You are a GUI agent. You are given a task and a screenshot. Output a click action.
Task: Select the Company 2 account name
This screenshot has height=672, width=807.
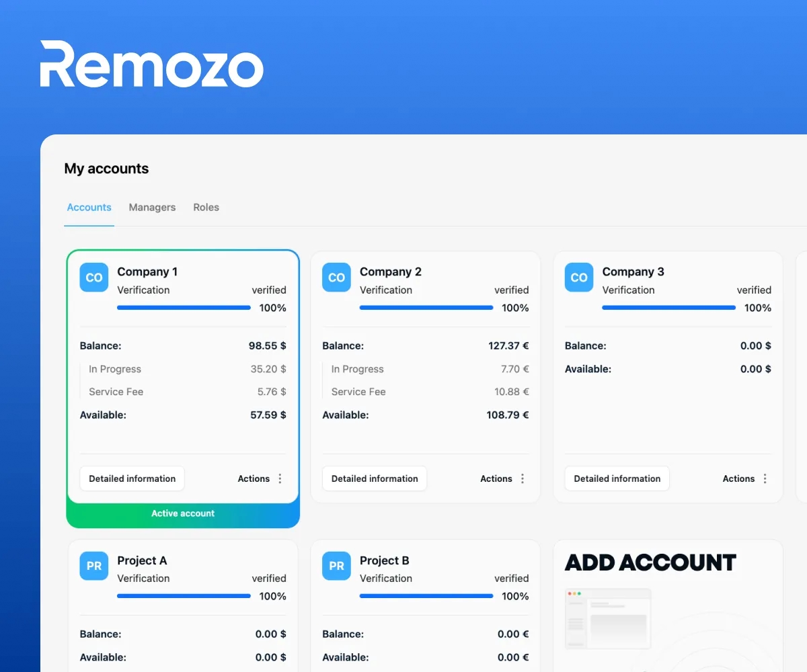391,271
